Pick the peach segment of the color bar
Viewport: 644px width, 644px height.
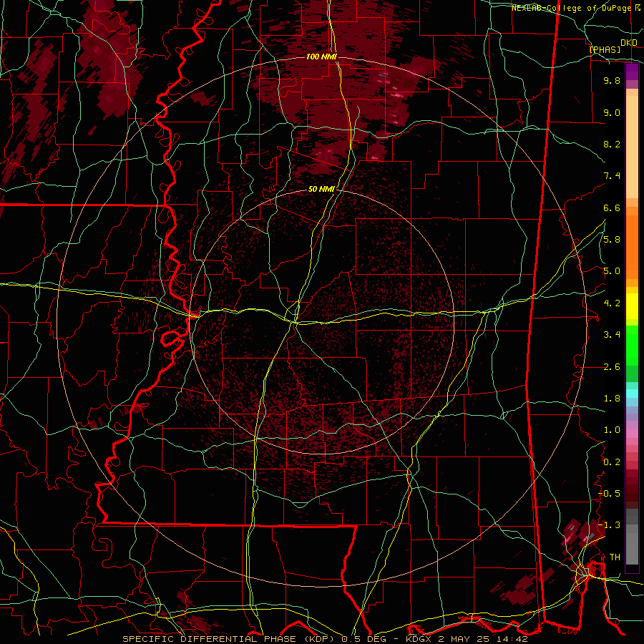[x=632, y=148]
